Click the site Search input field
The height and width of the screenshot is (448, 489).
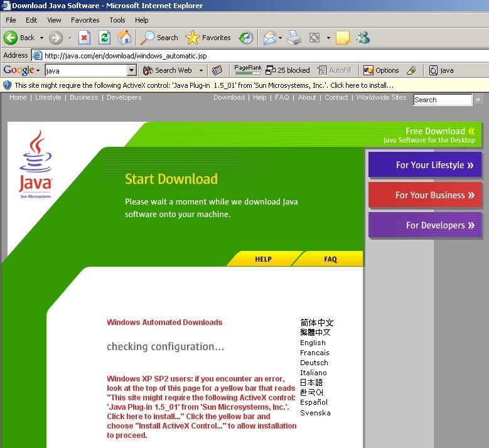(443, 100)
